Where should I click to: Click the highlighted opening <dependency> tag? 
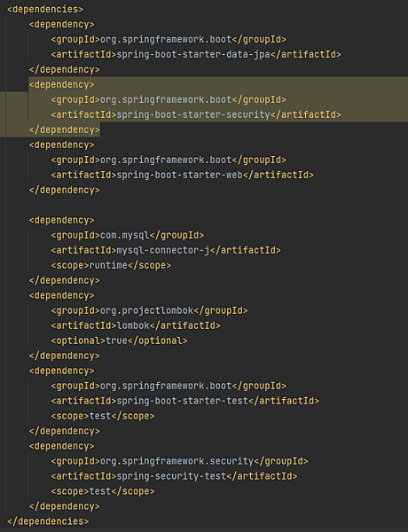point(62,84)
